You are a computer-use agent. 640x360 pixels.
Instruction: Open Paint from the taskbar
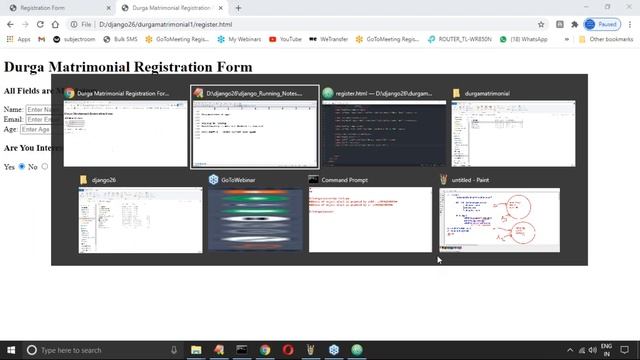[x=311, y=350]
